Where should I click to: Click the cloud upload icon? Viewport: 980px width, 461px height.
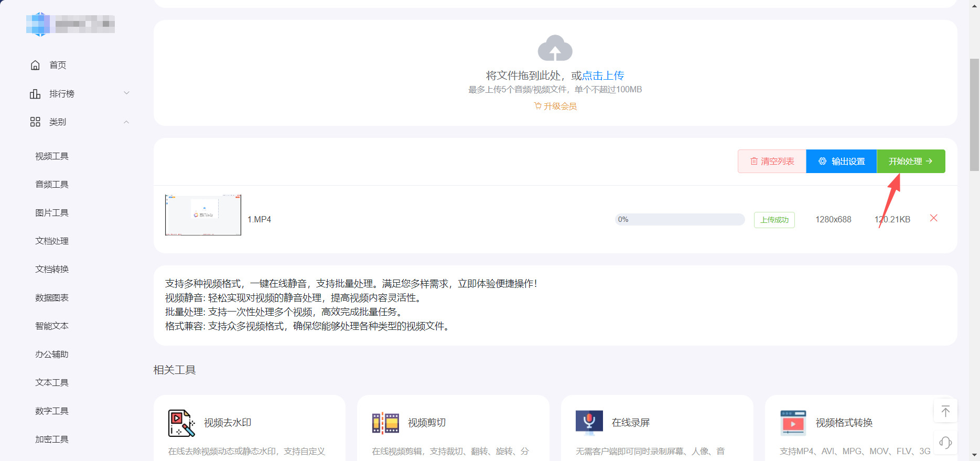click(x=555, y=48)
